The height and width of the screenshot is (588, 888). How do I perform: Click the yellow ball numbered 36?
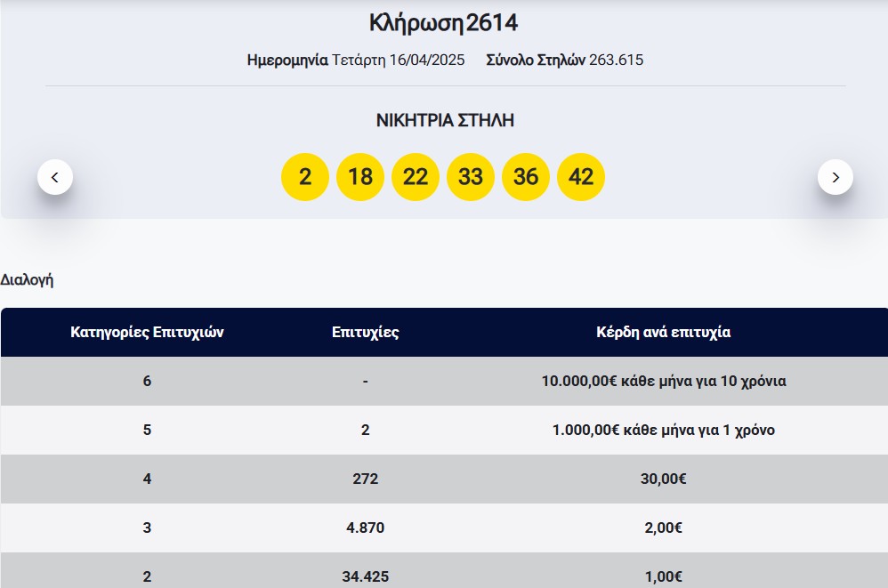coord(526,177)
